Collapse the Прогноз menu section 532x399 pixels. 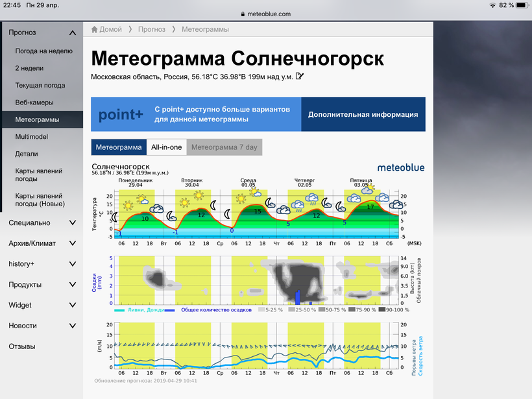point(72,32)
